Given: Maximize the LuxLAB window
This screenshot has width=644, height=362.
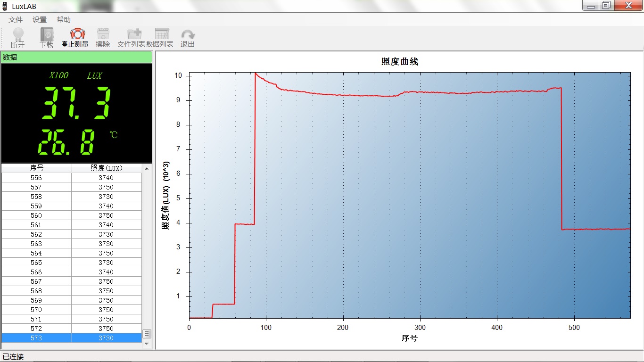Looking at the screenshot, I should [x=606, y=5].
